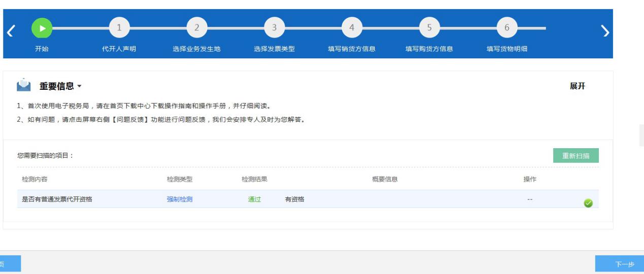
Task: Click the 选择业务发生地 step label
Action: [197, 49]
